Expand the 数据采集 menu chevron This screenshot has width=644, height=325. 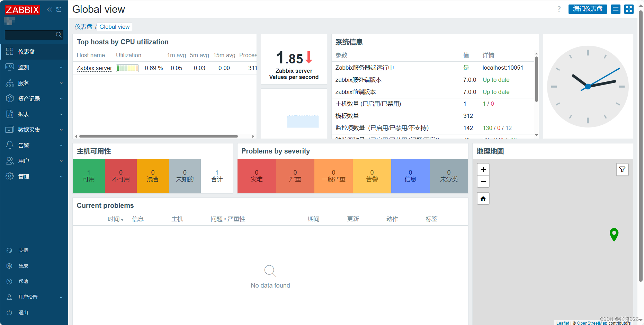[61, 130]
